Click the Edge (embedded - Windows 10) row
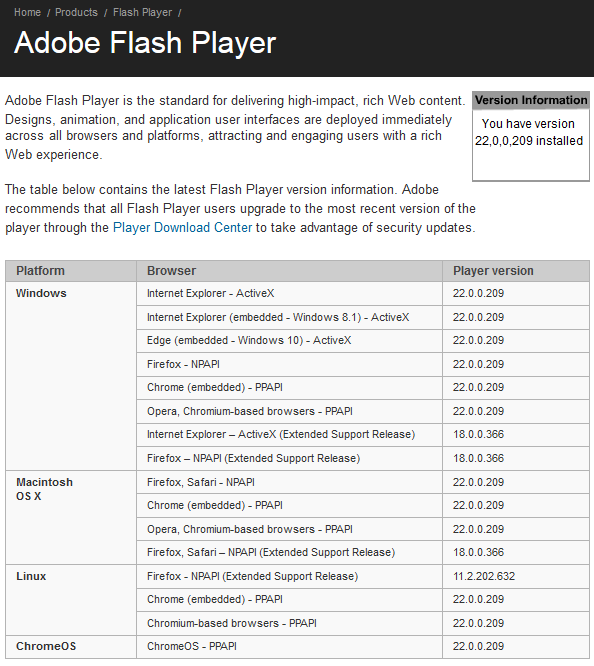Image resolution: width=594 pixels, height=666 pixels. [x=363, y=341]
